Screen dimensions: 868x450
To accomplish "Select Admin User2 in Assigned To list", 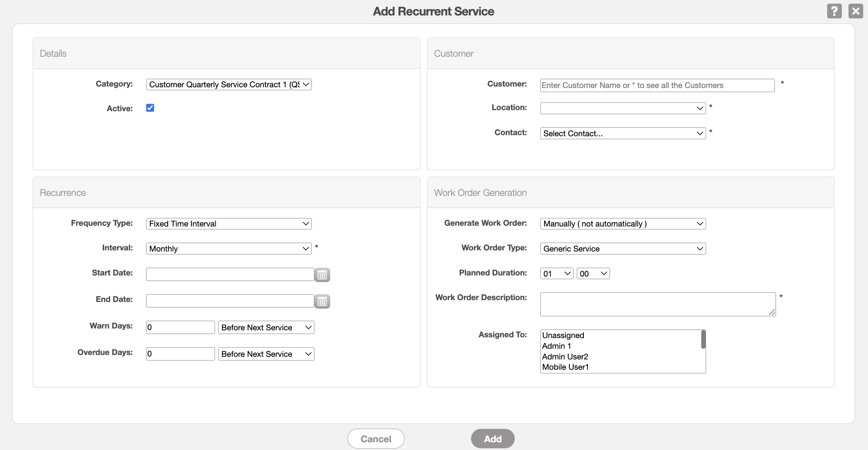I will (x=565, y=356).
